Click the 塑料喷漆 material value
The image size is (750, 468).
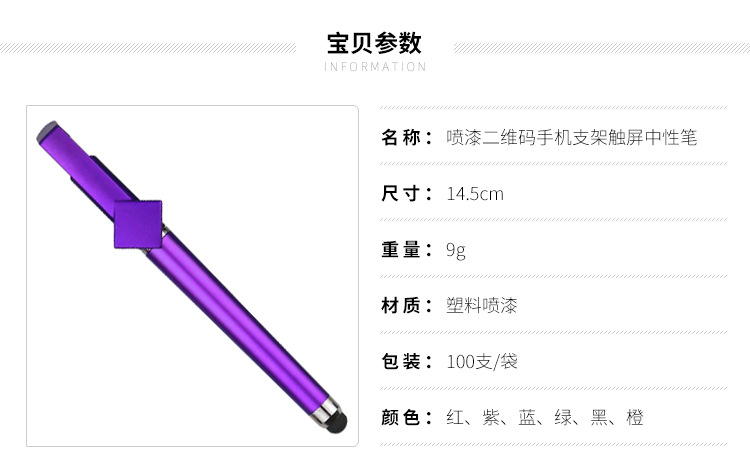482,305
